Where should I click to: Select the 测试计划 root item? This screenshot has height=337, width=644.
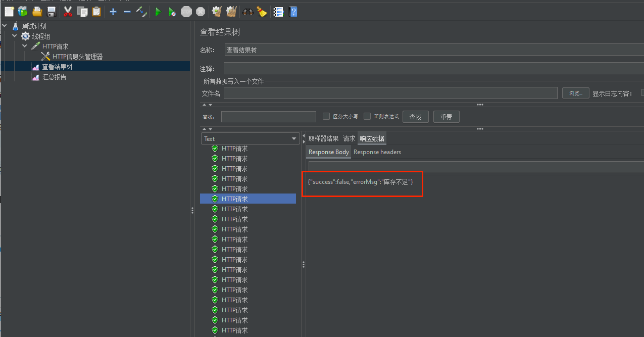[34, 26]
